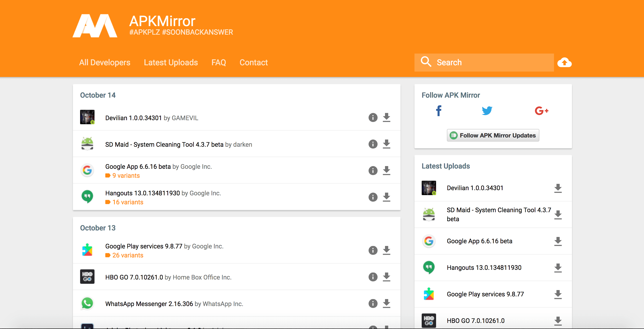The height and width of the screenshot is (329, 644).
Task: Download SD Maid from October 14 list
Action: click(387, 144)
